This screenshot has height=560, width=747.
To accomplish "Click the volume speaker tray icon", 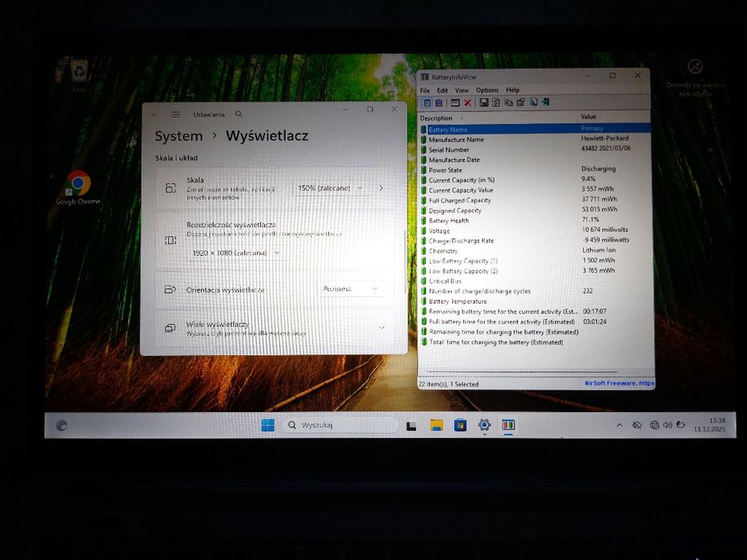I will tap(668, 426).
